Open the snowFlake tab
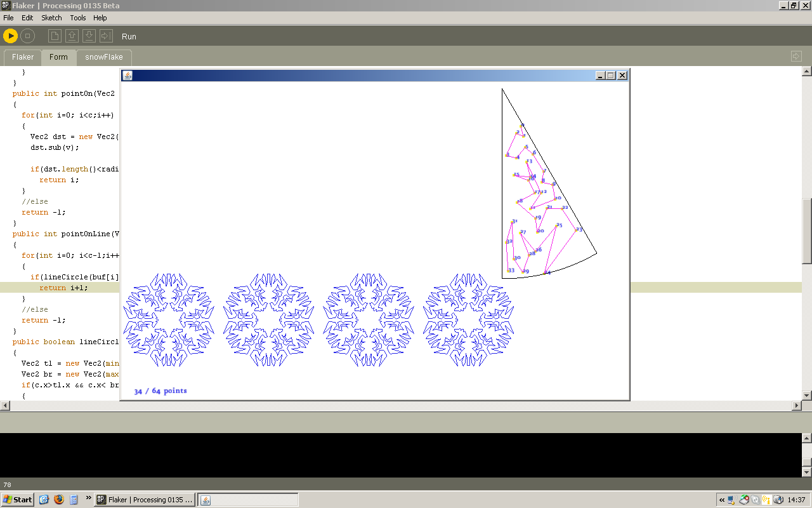This screenshot has width=812, height=508. (x=104, y=57)
